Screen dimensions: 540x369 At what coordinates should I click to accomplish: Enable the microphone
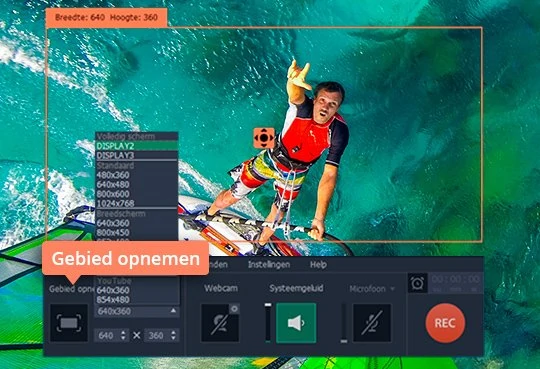[x=372, y=323]
